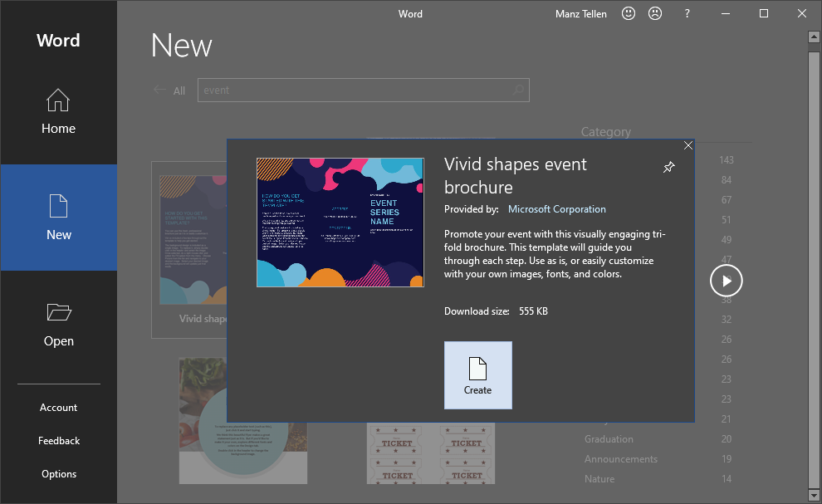Viewport: 822px width, 504px height.
Task: Open the Feedback page
Action: click(x=58, y=441)
